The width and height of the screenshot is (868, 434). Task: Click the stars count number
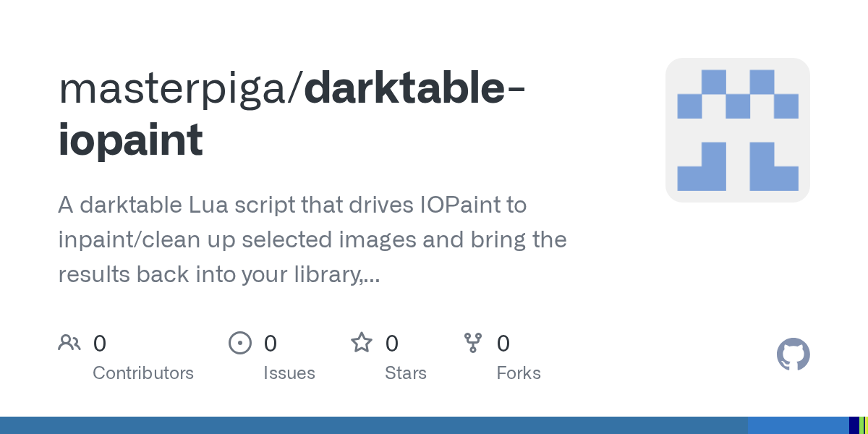tap(392, 344)
